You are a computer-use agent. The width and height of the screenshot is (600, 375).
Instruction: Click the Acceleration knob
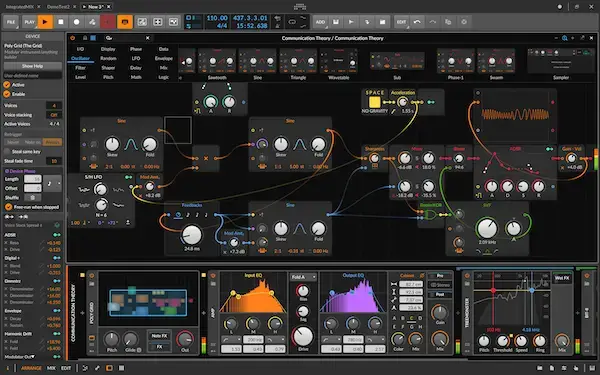[402, 102]
